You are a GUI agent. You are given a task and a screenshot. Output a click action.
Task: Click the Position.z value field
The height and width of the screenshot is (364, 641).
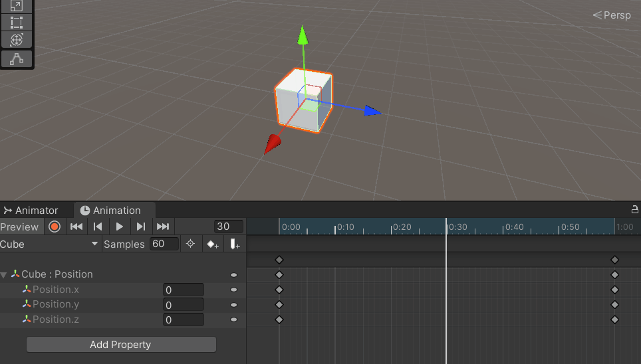[x=183, y=320]
